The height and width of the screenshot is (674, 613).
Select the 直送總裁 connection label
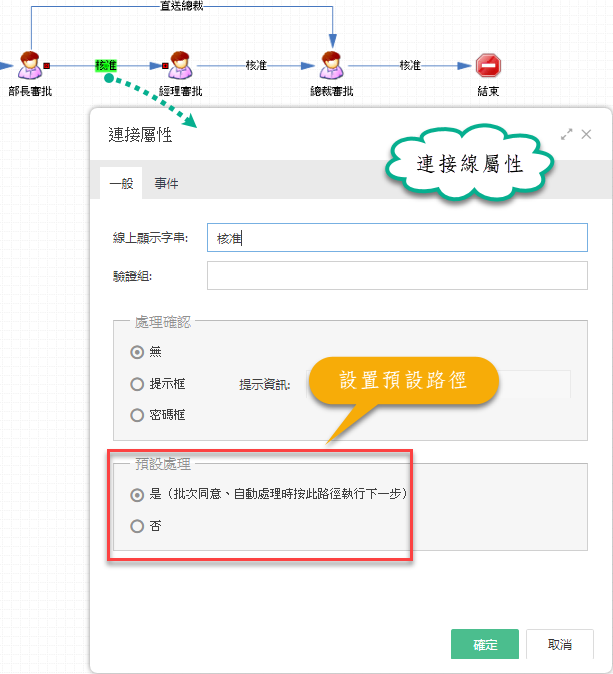[181, 6]
